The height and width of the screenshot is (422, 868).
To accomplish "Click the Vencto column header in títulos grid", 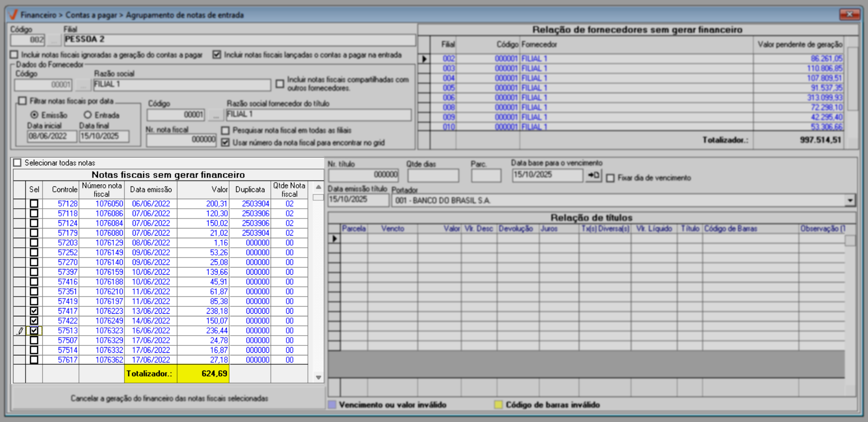I will click(x=392, y=228).
